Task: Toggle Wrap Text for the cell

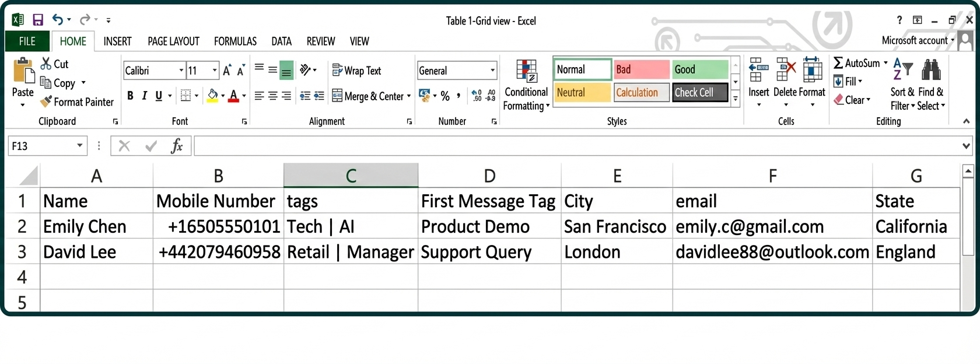Action: pos(356,71)
